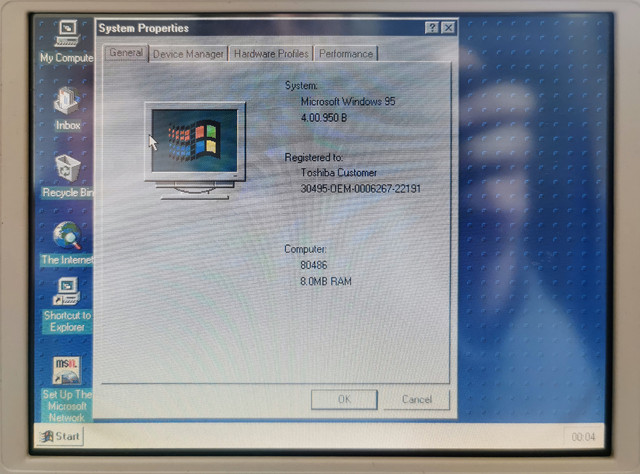Click the version 4.00.950 B text
This screenshot has width=640, height=474.
[324, 118]
